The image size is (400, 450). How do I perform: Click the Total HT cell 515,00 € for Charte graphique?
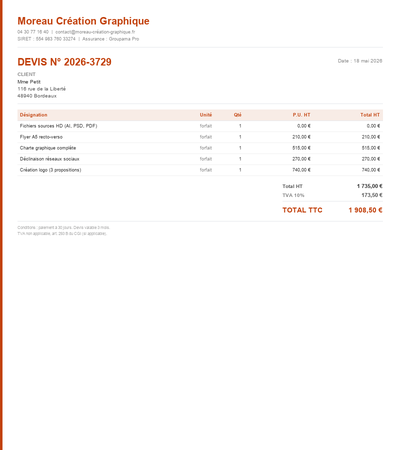click(x=371, y=148)
